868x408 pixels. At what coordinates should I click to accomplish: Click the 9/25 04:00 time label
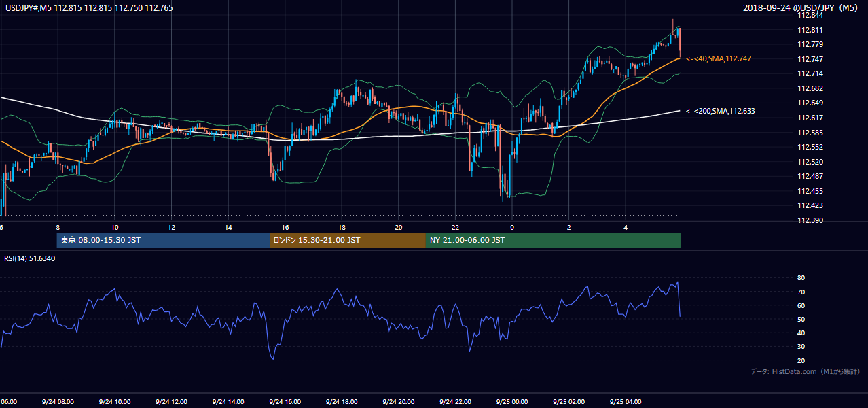[625, 401]
